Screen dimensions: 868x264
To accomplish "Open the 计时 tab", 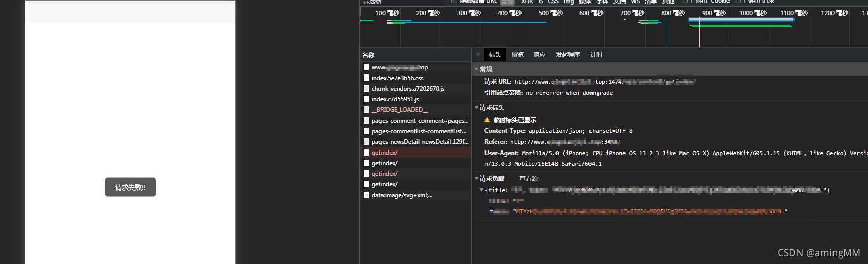I will pyautogui.click(x=596, y=55).
